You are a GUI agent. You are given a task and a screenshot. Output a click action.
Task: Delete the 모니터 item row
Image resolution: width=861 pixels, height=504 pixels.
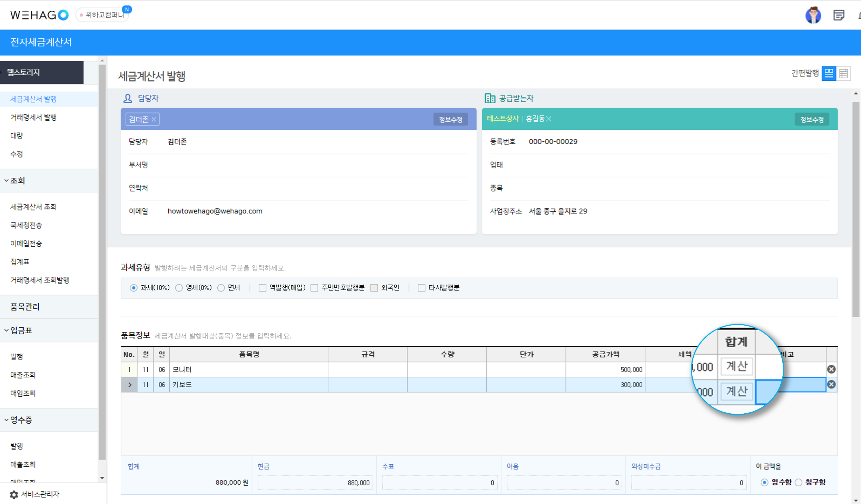tap(831, 369)
